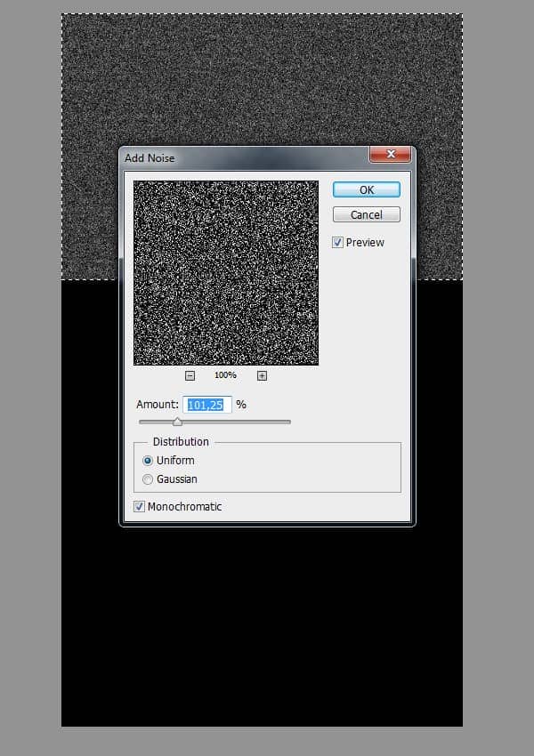The width and height of the screenshot is (534, 756).
Task: Click the Amount slider handle
Action: coord(177,422)
